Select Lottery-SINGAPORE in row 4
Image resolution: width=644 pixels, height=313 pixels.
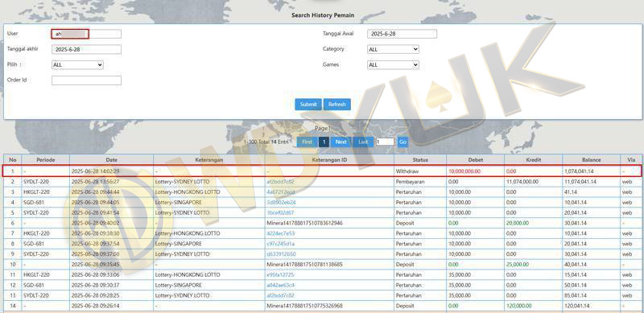[178, 202]
